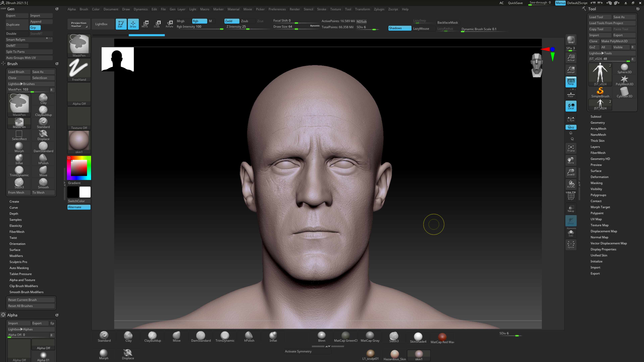This screenshot has width=644, height=362.
Task: Toggle Local symmetry button
Action: coord(571,106)
